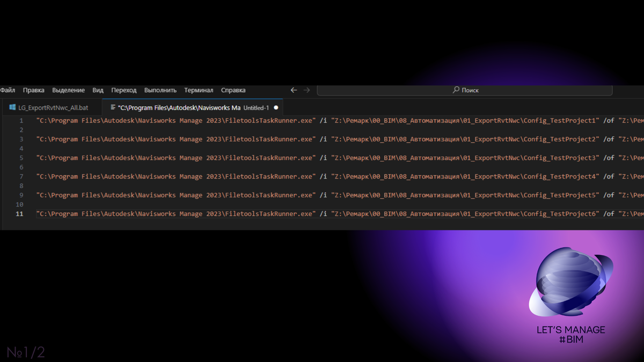
Task: Click line number 5 in the gutter
Action: pyautogui.click(x=21, y=158)
